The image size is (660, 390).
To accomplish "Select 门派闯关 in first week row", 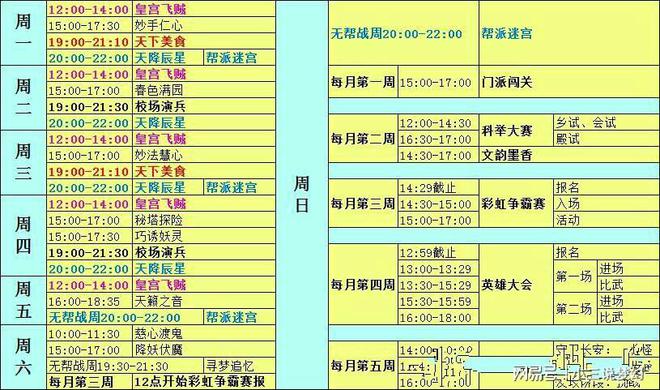I will pos(569,82).
